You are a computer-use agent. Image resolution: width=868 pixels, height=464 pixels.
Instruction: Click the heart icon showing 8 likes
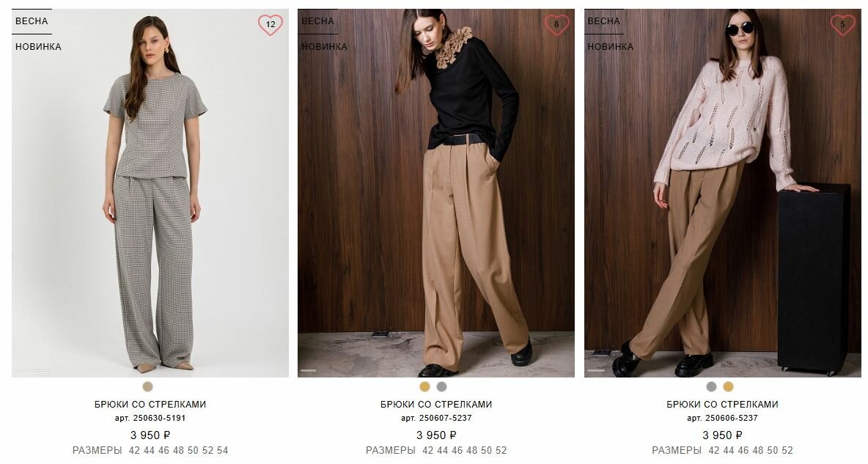(556, 24)
